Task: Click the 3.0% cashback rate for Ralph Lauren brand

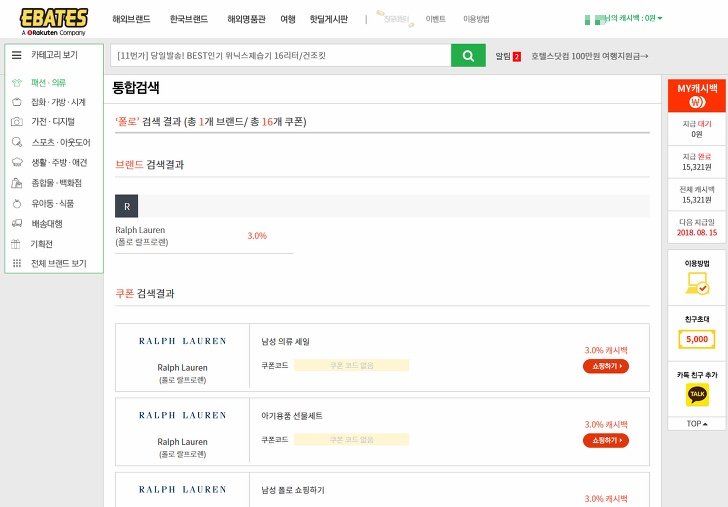Action: [257, 236]
